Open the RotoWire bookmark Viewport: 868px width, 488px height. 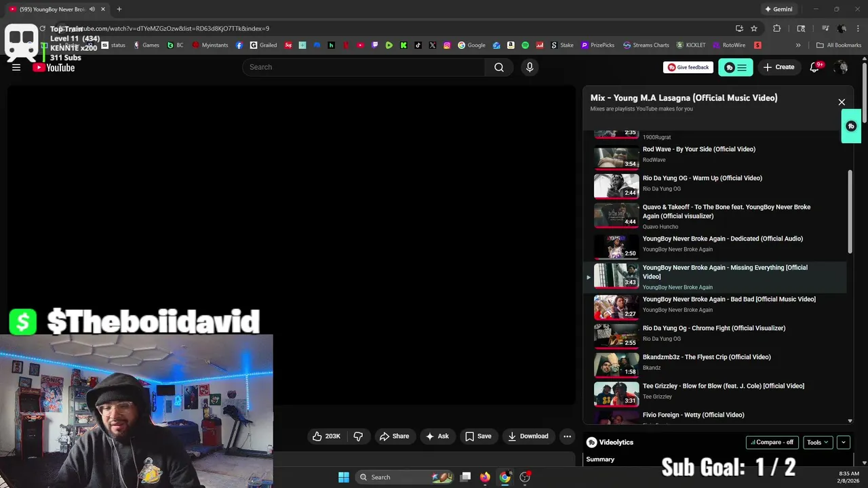pyautogui.click(x=729, y=45)
